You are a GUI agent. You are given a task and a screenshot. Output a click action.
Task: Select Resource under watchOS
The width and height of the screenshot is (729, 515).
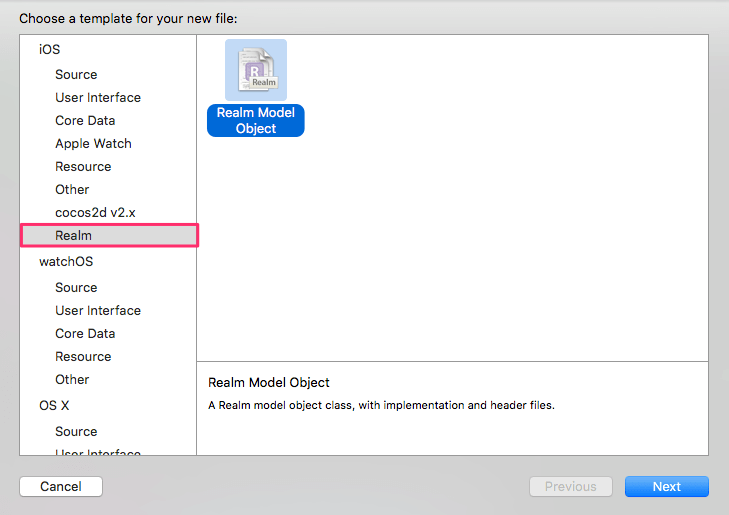83,356
